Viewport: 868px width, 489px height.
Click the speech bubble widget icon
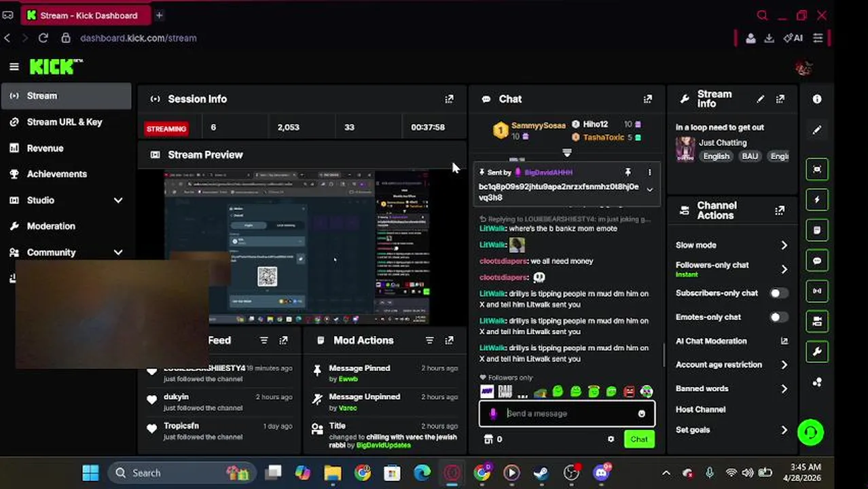817,261
